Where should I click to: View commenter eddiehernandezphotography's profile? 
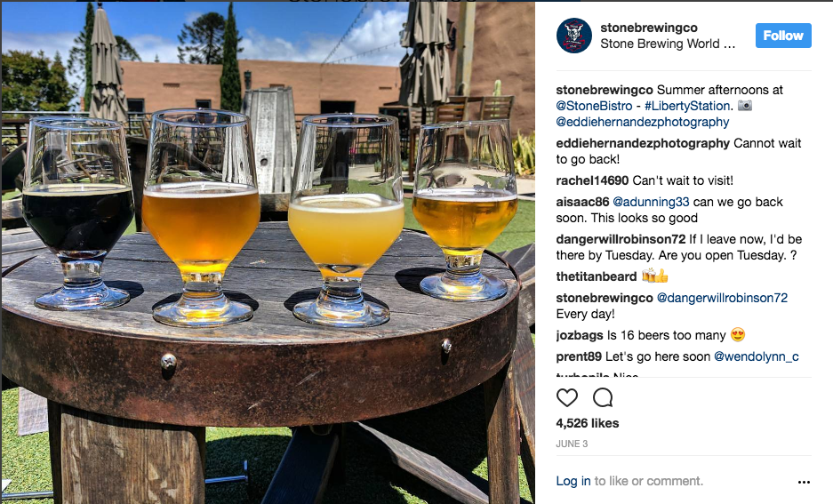pos(643,143)
